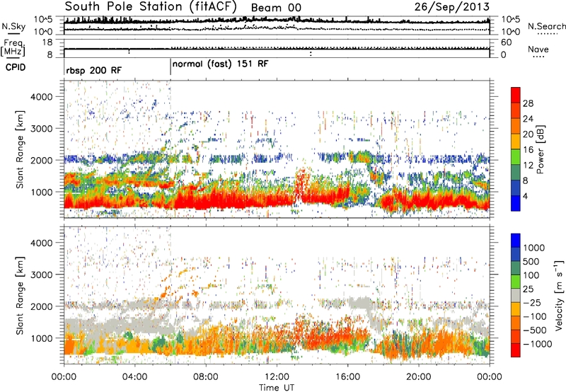This screenshot has width=566, height=392.
Task: Click the 'CPID' label
Action: pos(16,67)
